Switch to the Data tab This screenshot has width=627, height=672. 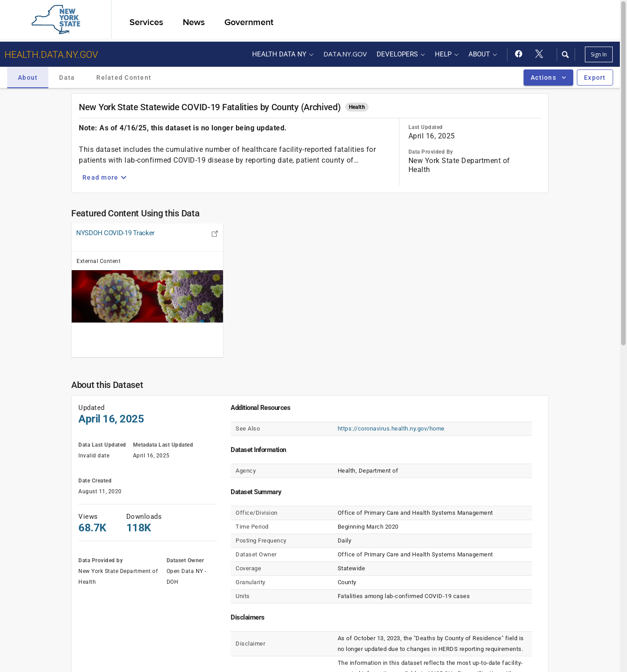[x=67, y=78]
